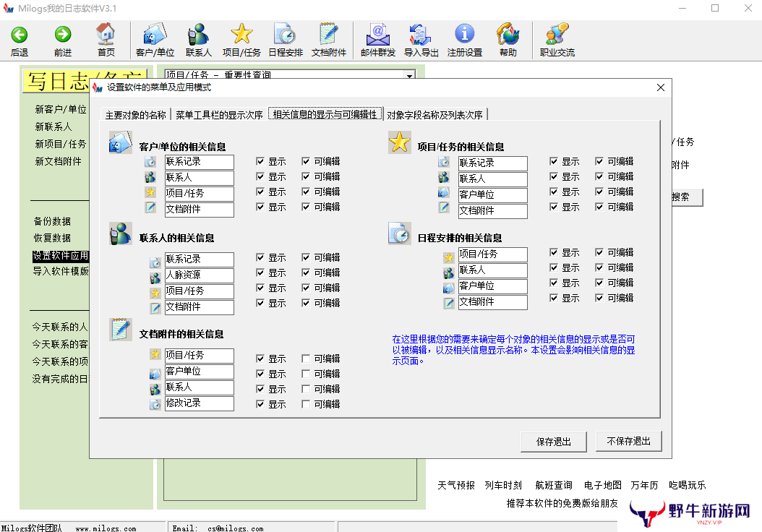Edit 客户单位 field under 日程安排的相关信息
The image size is (762, 532).
coord(493,286)
